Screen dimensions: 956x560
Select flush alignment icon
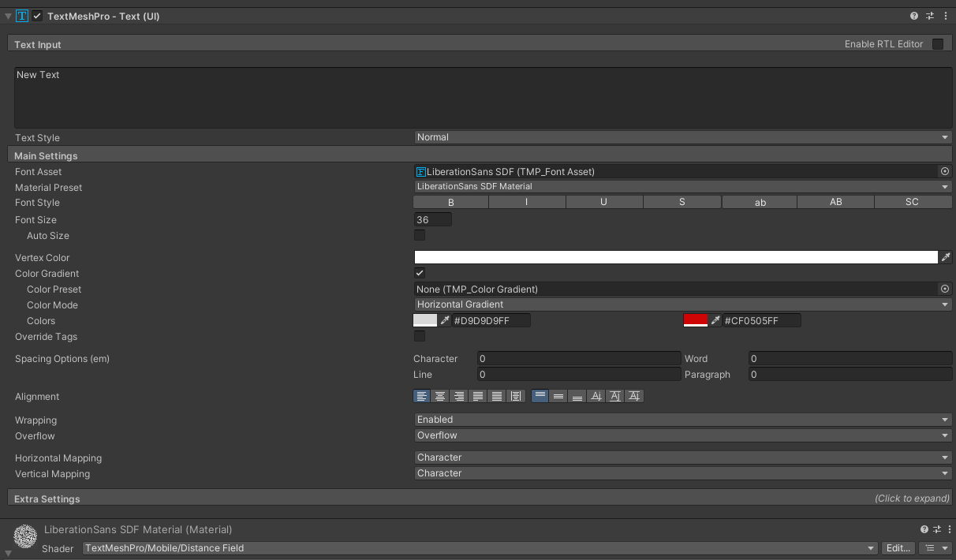tap(497, 396)
